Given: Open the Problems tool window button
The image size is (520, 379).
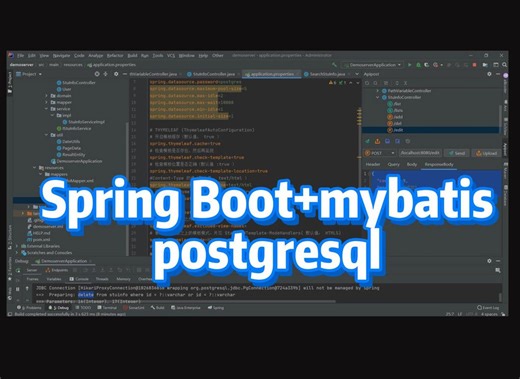Looking at the screenshot, I should click(29, 308).
